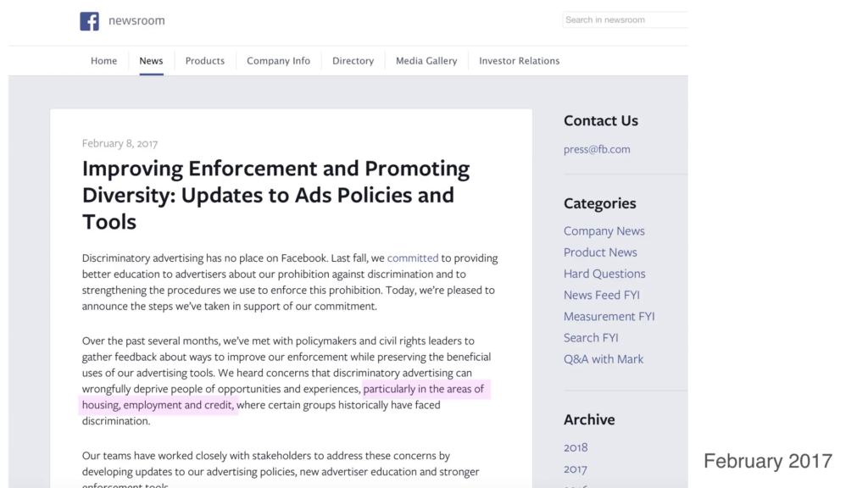
Task: Open the Measurement FYI category
Action: point(609,317)
